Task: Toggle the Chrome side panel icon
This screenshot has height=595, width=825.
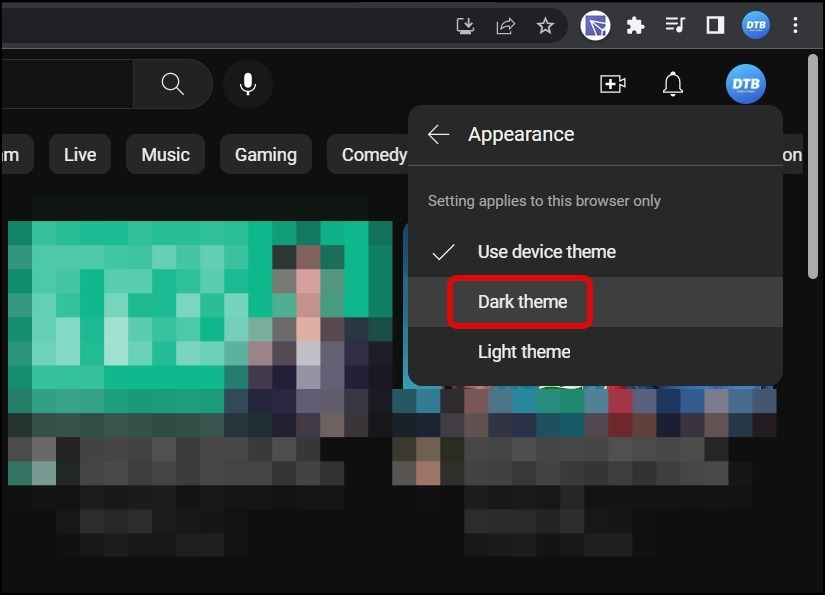Action: click(715, 26)
